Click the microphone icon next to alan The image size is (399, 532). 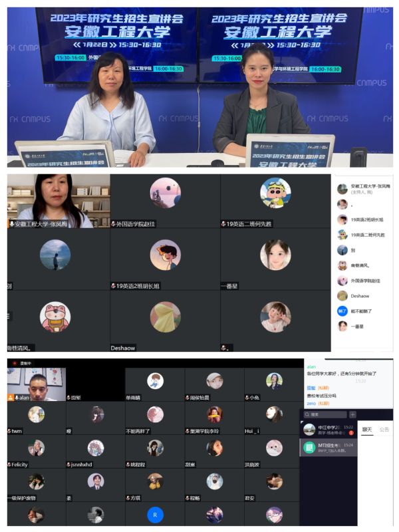point(16,397)
